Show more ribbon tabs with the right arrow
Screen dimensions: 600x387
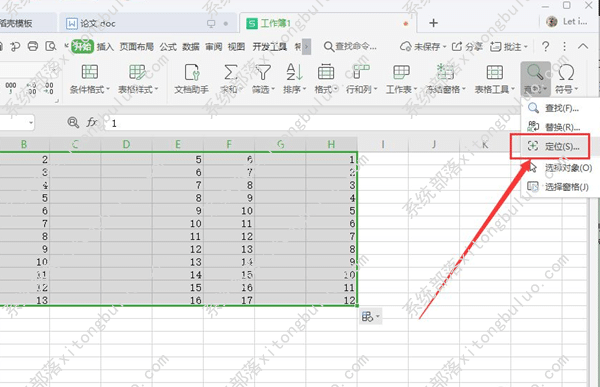(306, 47)
